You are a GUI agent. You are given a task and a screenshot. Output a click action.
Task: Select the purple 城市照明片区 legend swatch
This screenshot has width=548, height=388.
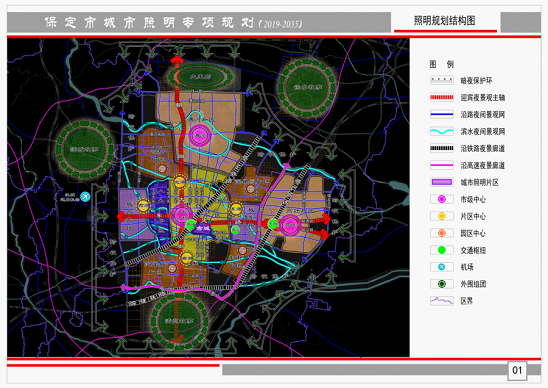pyautogui.click(x=442, y=182)
